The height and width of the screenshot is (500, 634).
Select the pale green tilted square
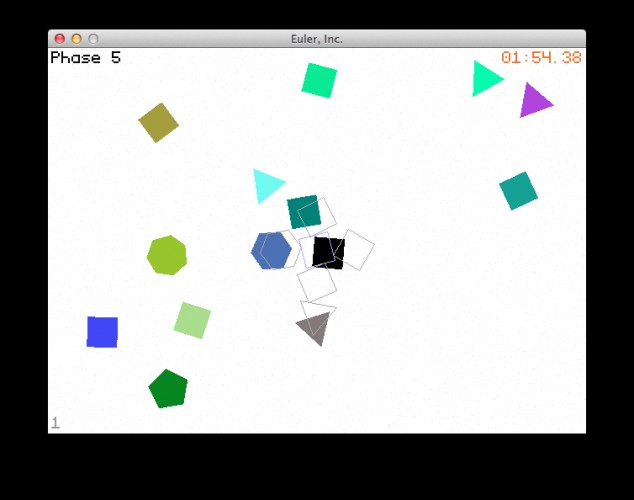192,320
